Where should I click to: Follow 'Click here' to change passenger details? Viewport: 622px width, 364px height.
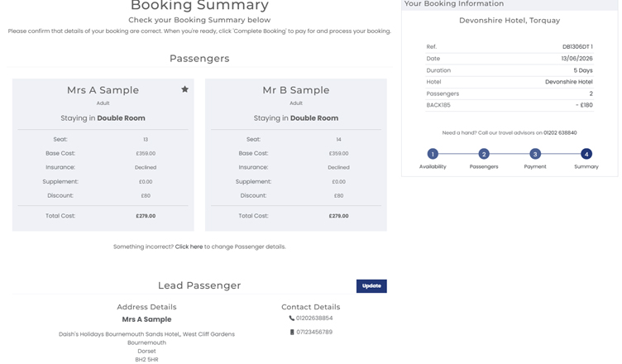pos(189,247)
